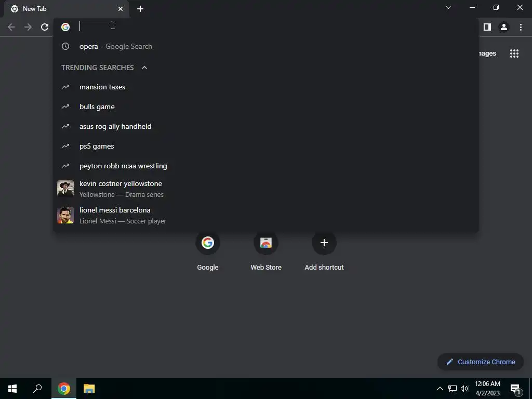Open the notification center icon
532x399 pixels.
click(x=515, y=389)
